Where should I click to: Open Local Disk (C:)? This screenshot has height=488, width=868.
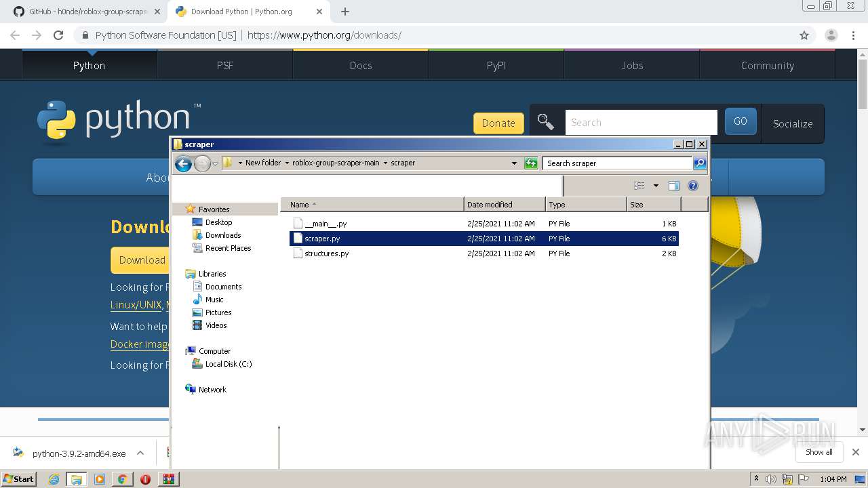click(229, 364)
